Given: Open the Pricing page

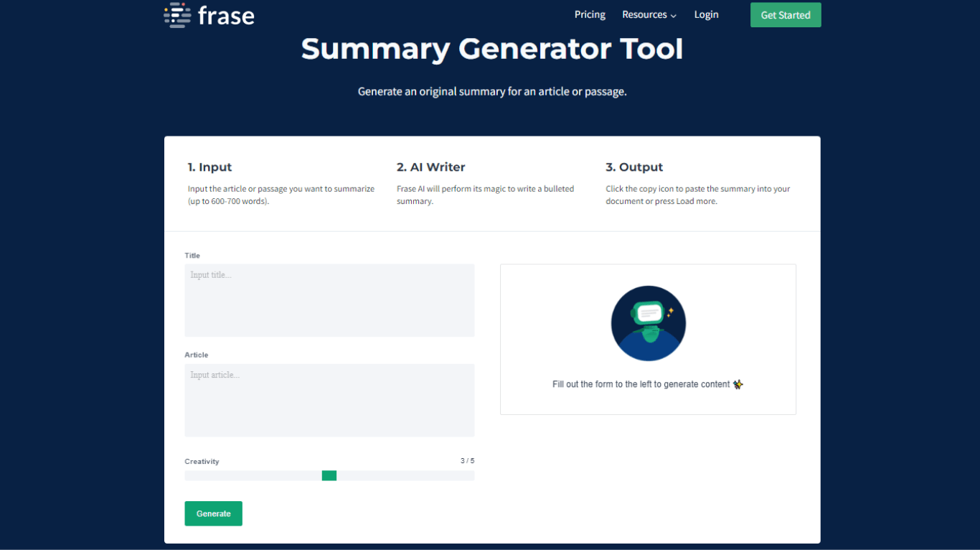Looking at the screenshot, I should coord(590,14).
